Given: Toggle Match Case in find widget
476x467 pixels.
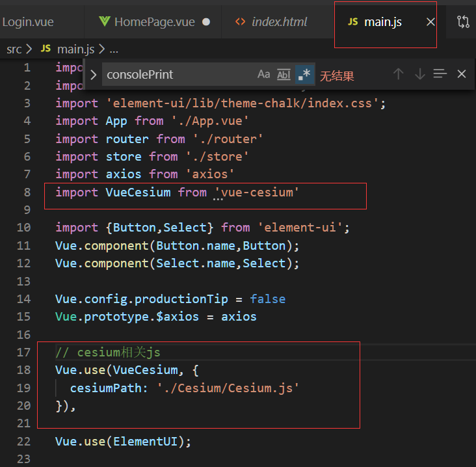Looking at the screenshot, I should 263,74.
